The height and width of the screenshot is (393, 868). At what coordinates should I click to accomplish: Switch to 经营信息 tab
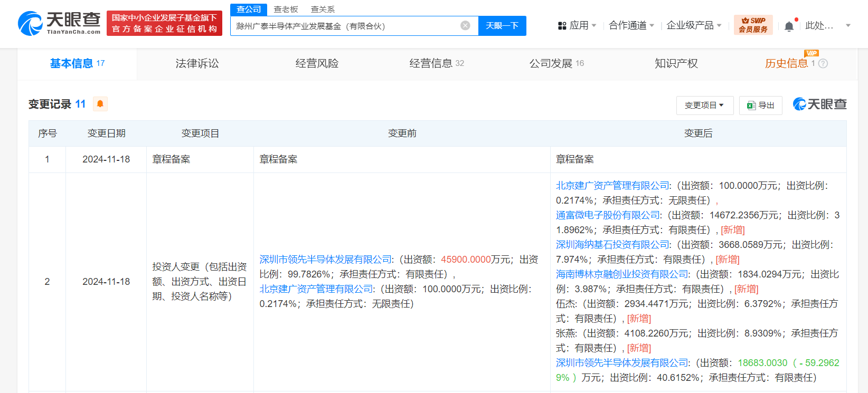pos(437,63)
